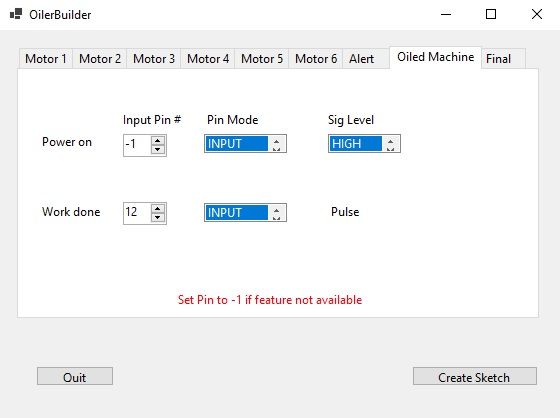Select the Motor 6 tab
Viewport: 560px width, 418px height.
[x=316, y=59]
